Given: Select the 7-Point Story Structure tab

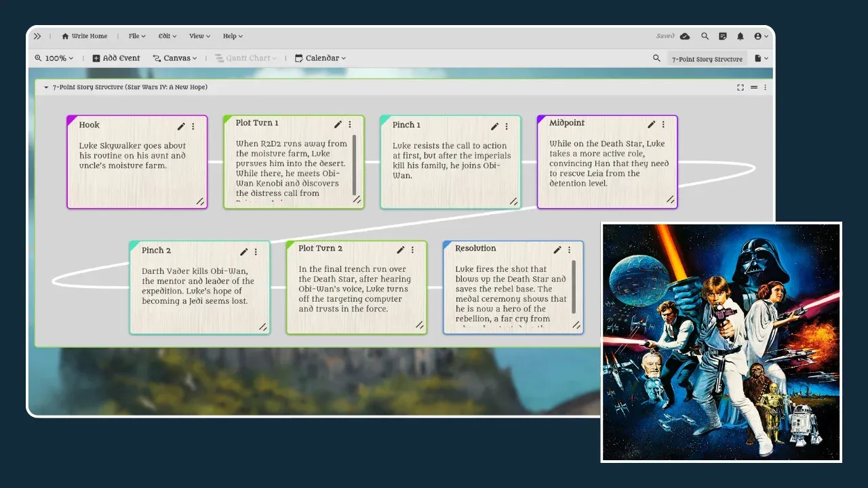Looking at the screenshot, I should [x=707, y=59].
